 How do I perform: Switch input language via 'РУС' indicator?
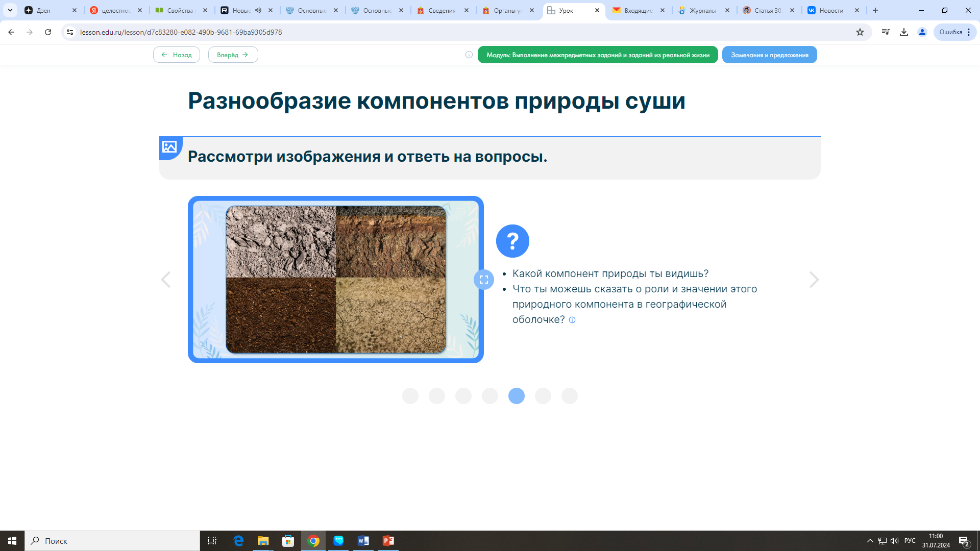[x=910, y=541]
